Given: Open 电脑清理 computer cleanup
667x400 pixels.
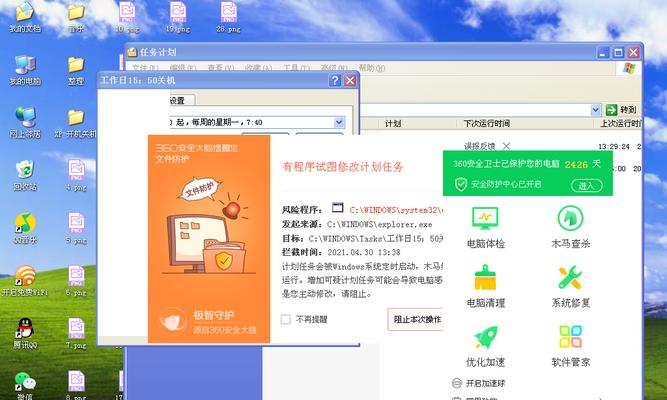Looking at the screenshot, I should [x=485, y=286].
